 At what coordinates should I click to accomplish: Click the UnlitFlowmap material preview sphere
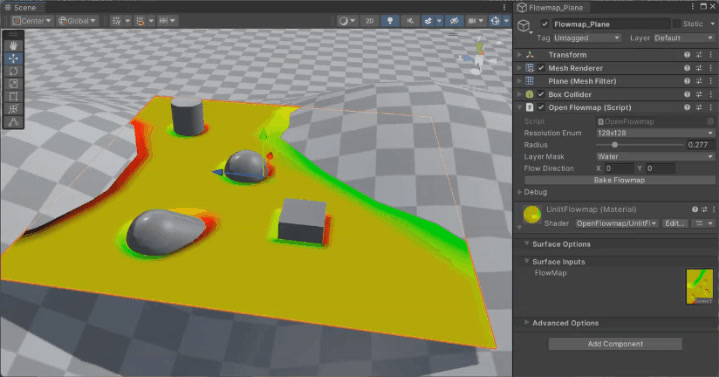pyautogui.click(x=532, y=215)
